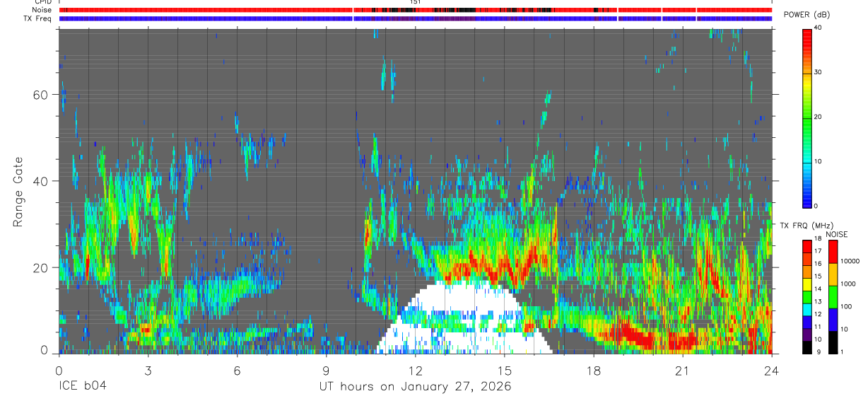Click the 10 label on POWER scale
Screen dimensions: 868x401
pos(819,161)
